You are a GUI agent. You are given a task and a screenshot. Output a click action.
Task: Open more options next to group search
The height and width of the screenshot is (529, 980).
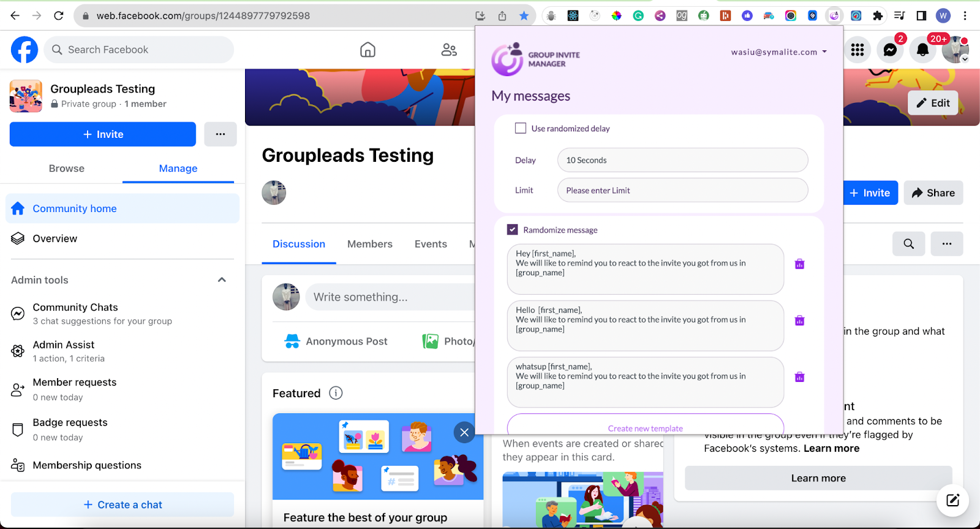(947, 244)
